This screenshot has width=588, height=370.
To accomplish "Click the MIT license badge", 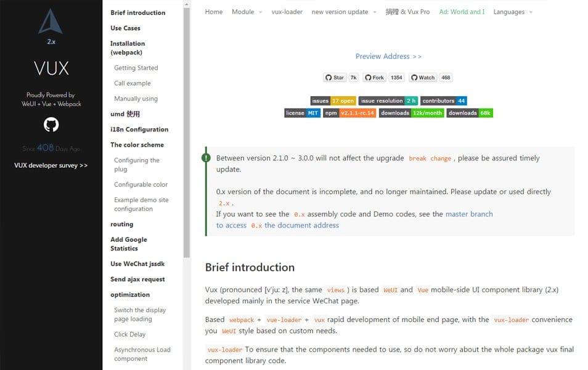I will (302, 113).
